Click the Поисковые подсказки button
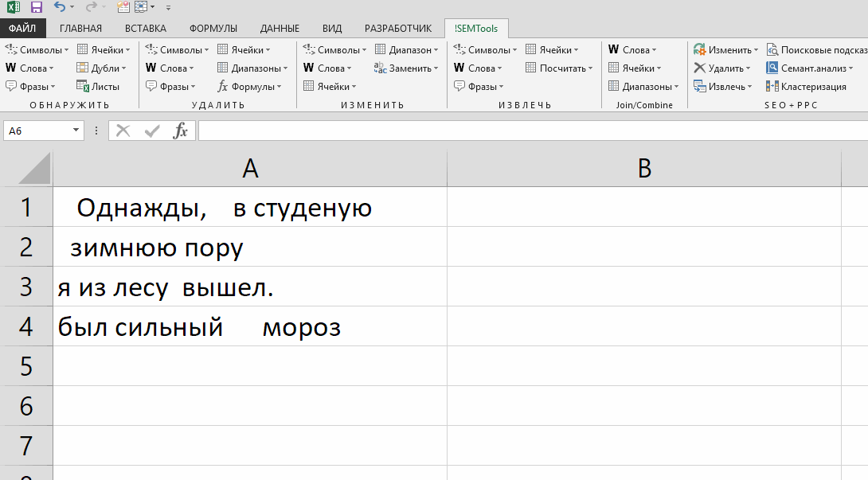 click(816, 50)
